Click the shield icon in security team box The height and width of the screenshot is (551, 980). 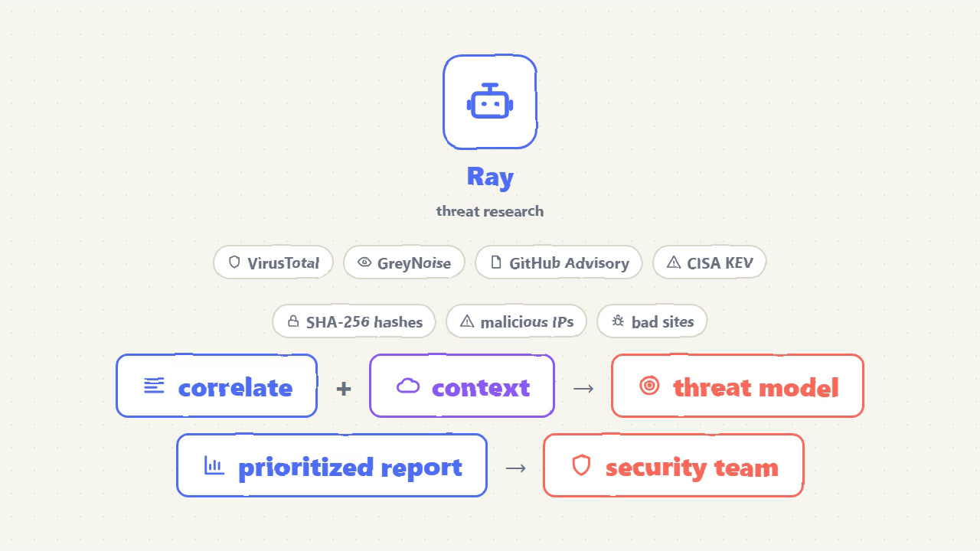click(582, 465)
